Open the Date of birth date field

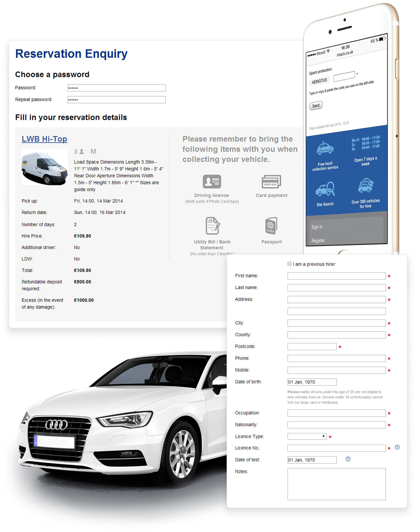tap(312, 382)
